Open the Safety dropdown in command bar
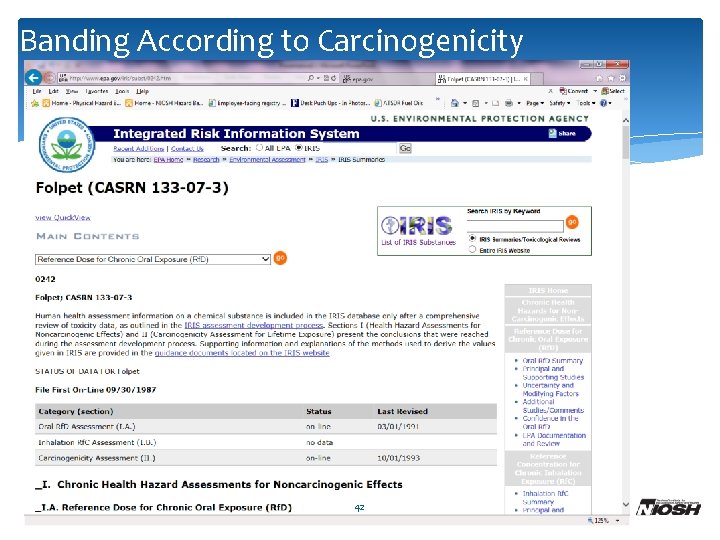Image resolution: width=720 pixels, height=540 pixels. tap(560, 103)
